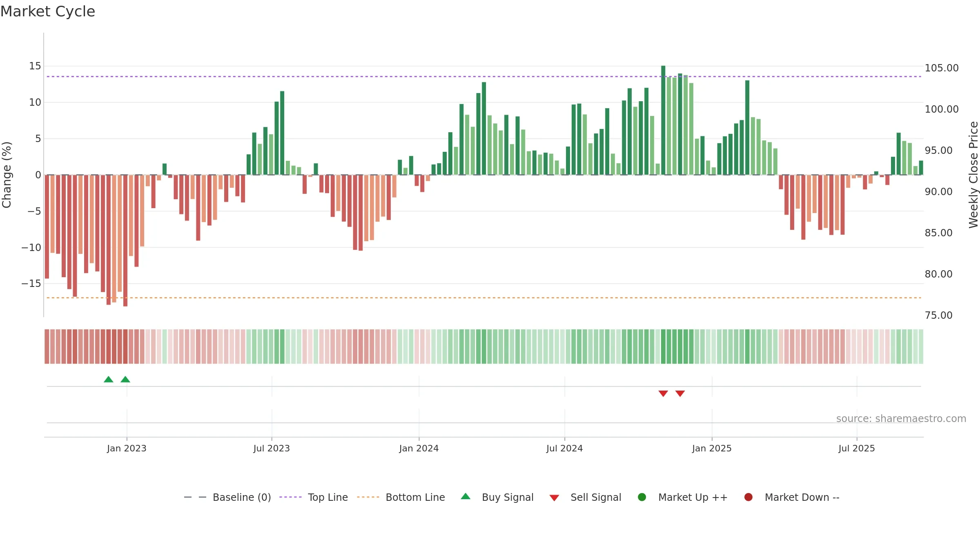
Task: Click the source: sharemaestro.com text
Action: [x=901, y=419]
